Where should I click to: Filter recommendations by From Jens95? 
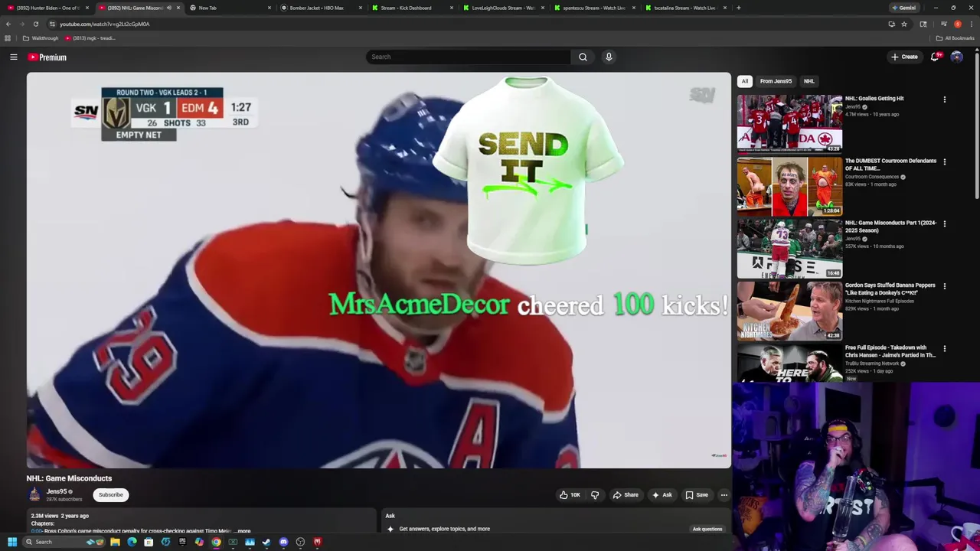tap(776, 81)
